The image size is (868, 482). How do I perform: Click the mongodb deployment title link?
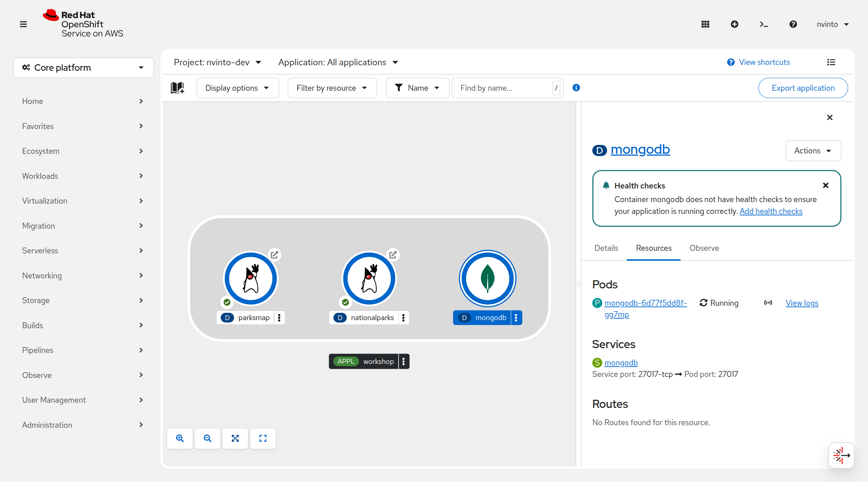coord(640,149)
